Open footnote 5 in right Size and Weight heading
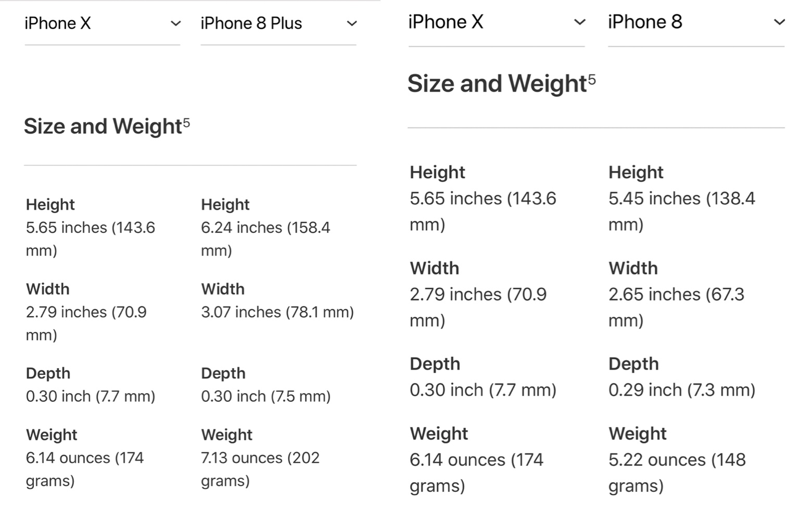 592,80
